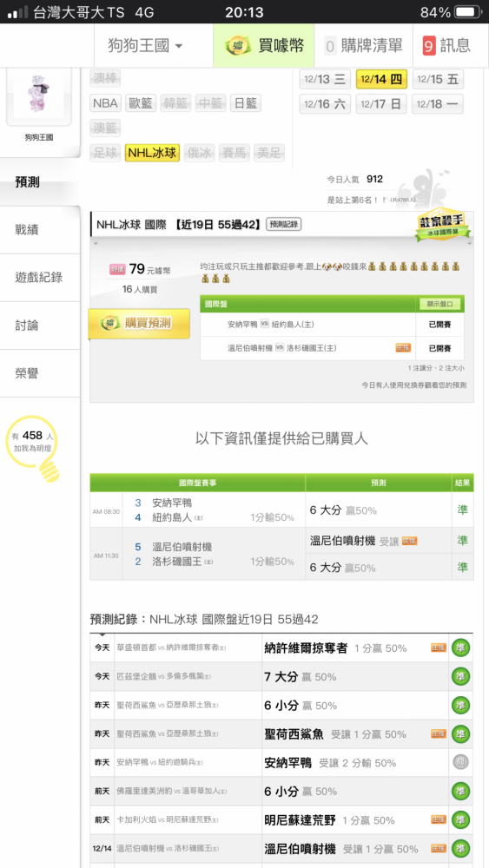Click 準 result icon for 7 大分 record
This screenshot has height=868, width=489.
pyautogui.click(x=460, y=676)
